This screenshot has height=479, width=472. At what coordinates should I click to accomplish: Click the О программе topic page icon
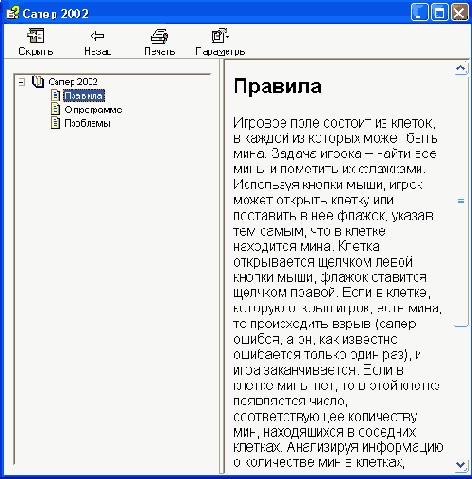[55, 109]
